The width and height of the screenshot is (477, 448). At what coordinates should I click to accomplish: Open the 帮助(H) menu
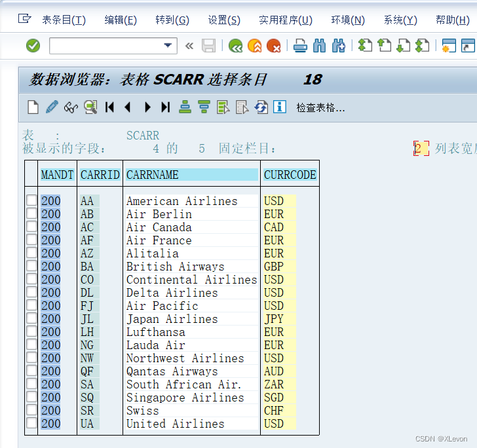pos(453,20)
